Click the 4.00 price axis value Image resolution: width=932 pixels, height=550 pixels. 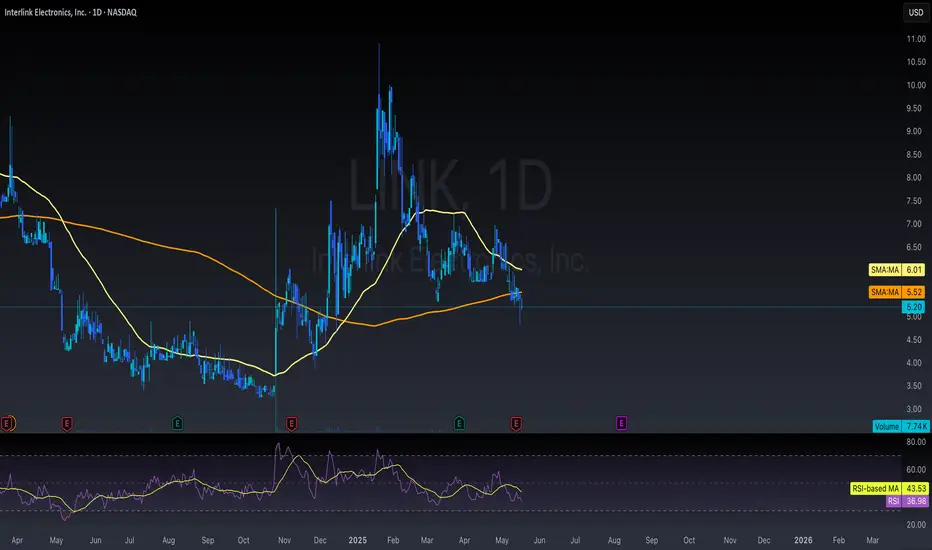click(914, 363)
